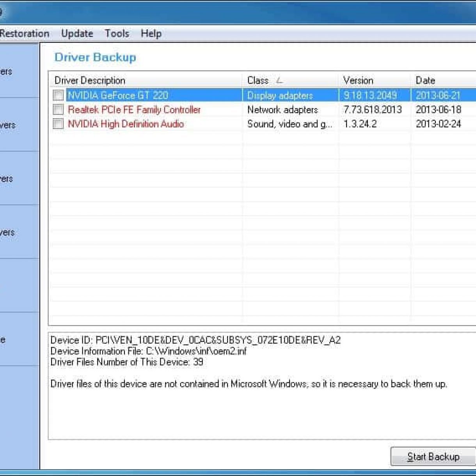Select Realtek PCIe FE Family Controller text
The height and width of the screenshot is (476, 476).
click(134, 110)
